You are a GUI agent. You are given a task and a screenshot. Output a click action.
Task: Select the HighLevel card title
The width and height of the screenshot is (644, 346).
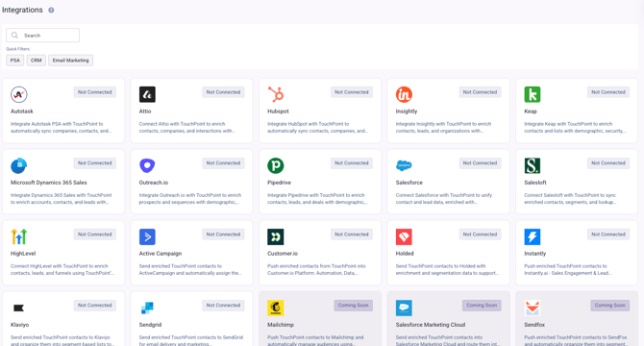click(23, 253)
